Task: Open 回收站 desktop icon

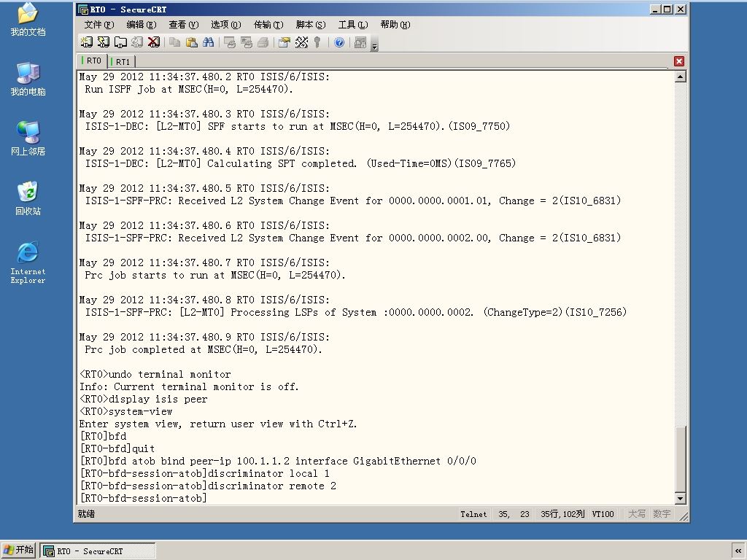Action: pos(28,198)
